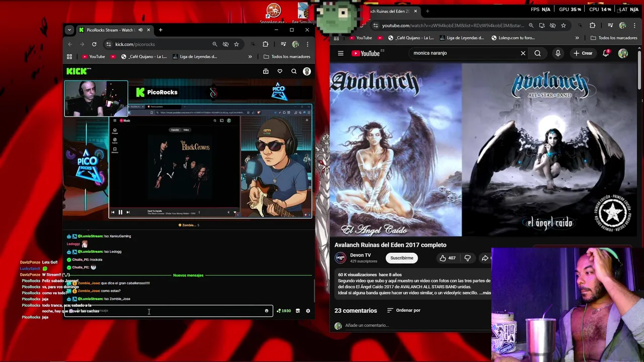Screen dimensions: 644x362
Task: Open apps grid in Kick window bookmarks bar
Action: pyautogui.click(x=69, y=57)
